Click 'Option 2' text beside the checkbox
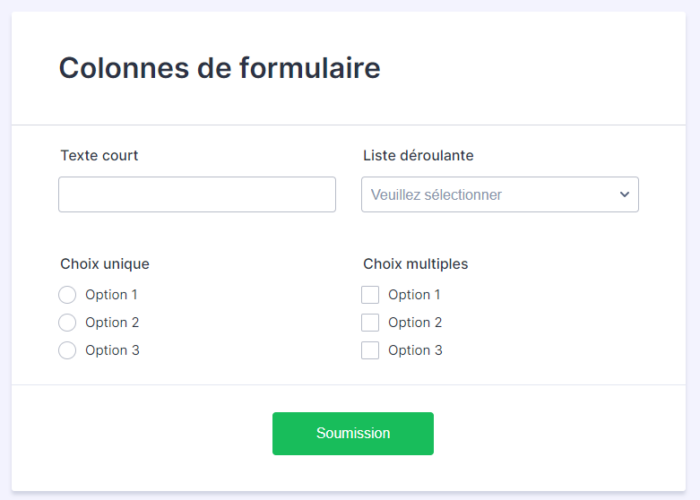 tap(415, 323)
